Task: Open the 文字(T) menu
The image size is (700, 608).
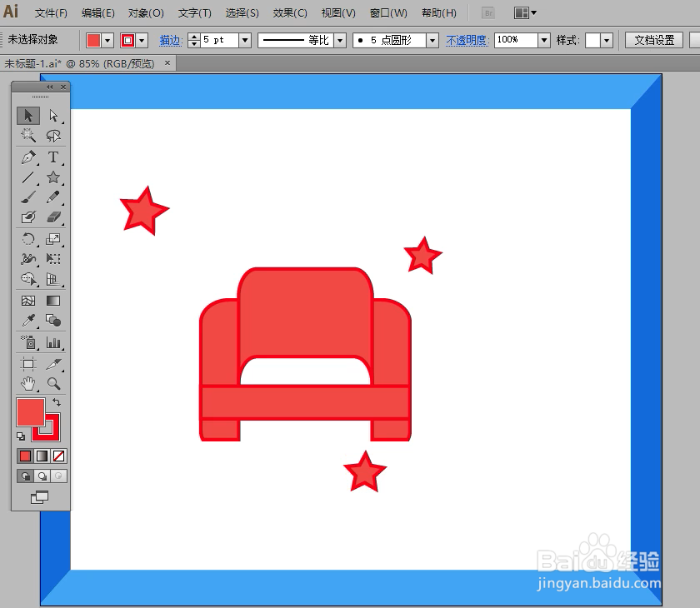Action: (195, 13)
